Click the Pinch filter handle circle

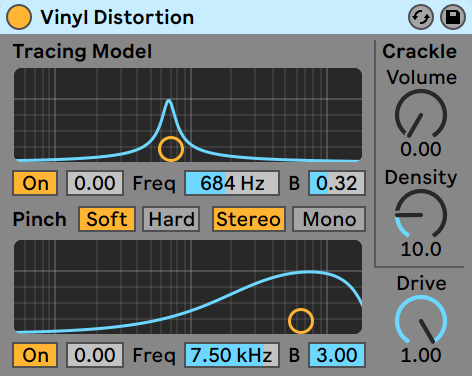(301, 321)
